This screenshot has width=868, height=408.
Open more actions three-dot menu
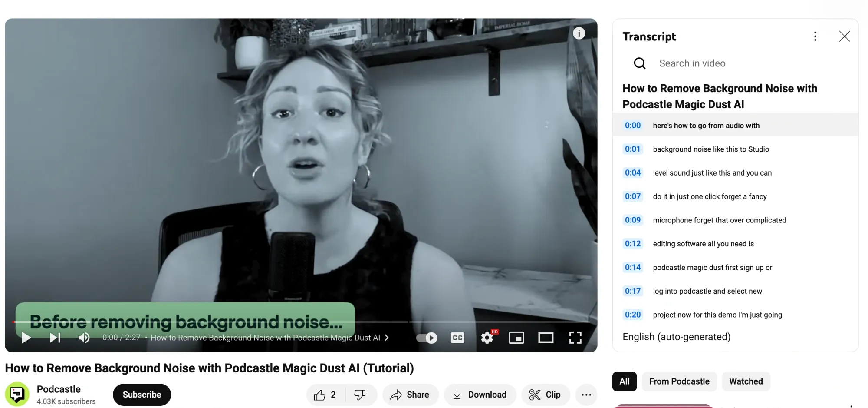(x=586, y=395)
